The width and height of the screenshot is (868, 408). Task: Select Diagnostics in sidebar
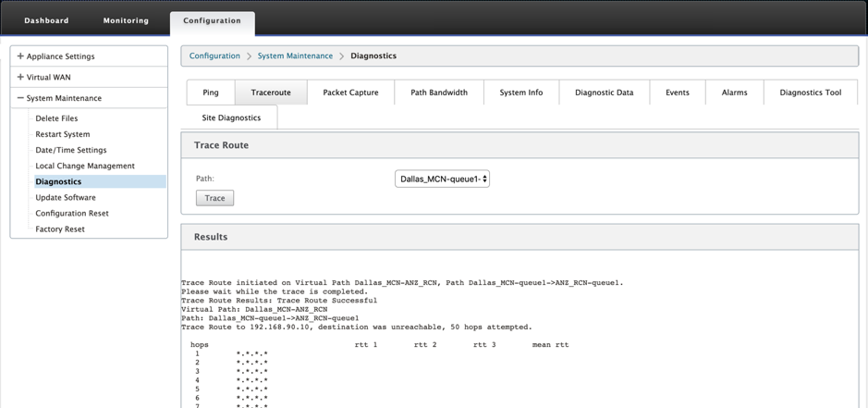100,181
